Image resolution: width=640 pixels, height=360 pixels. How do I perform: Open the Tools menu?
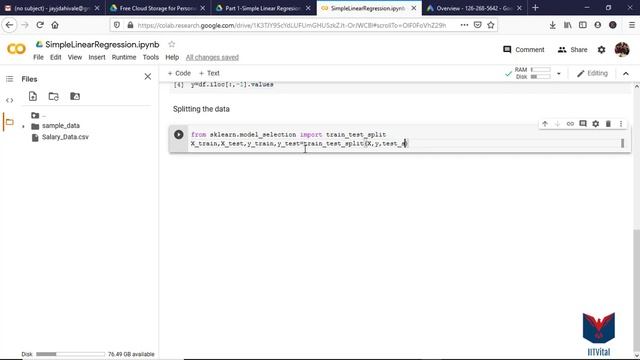point(151,57)
